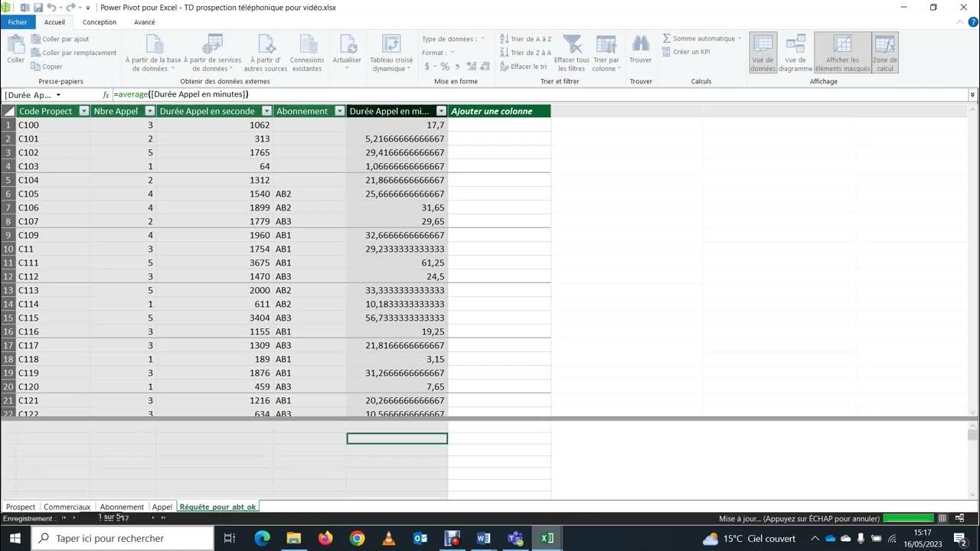Click the Undo arrow icon
The height and width of the screenshot is (551, 980).
pos(52,8)
